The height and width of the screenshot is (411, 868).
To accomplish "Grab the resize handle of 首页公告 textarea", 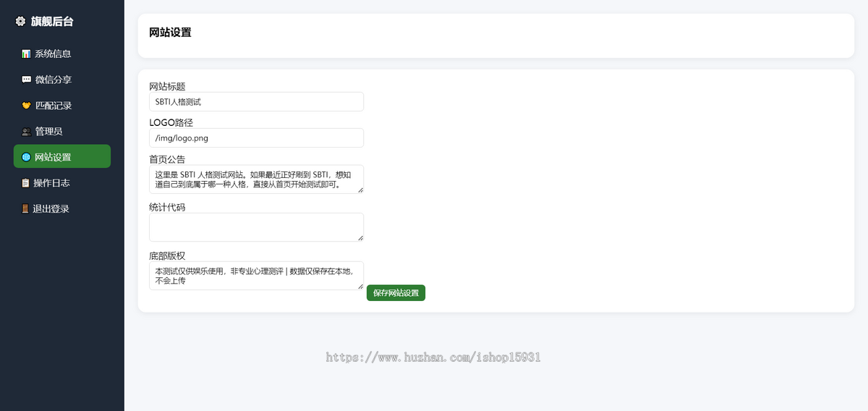I will click(359, 190).
